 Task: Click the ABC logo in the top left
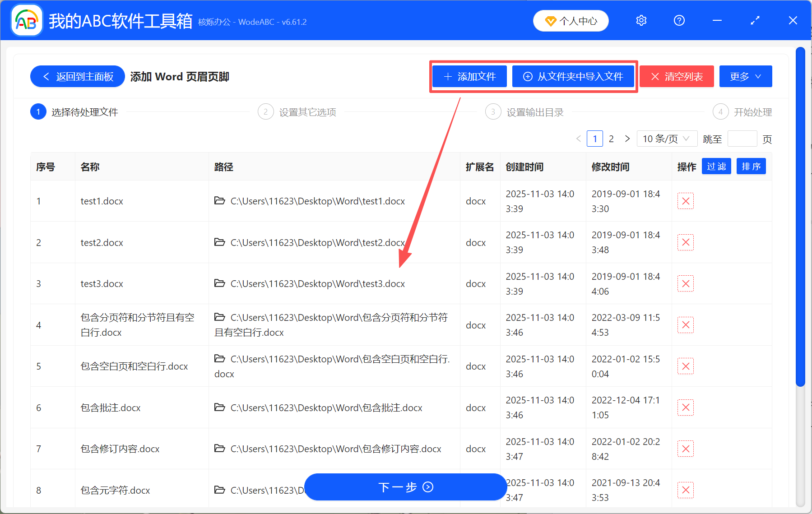(26, 20)
